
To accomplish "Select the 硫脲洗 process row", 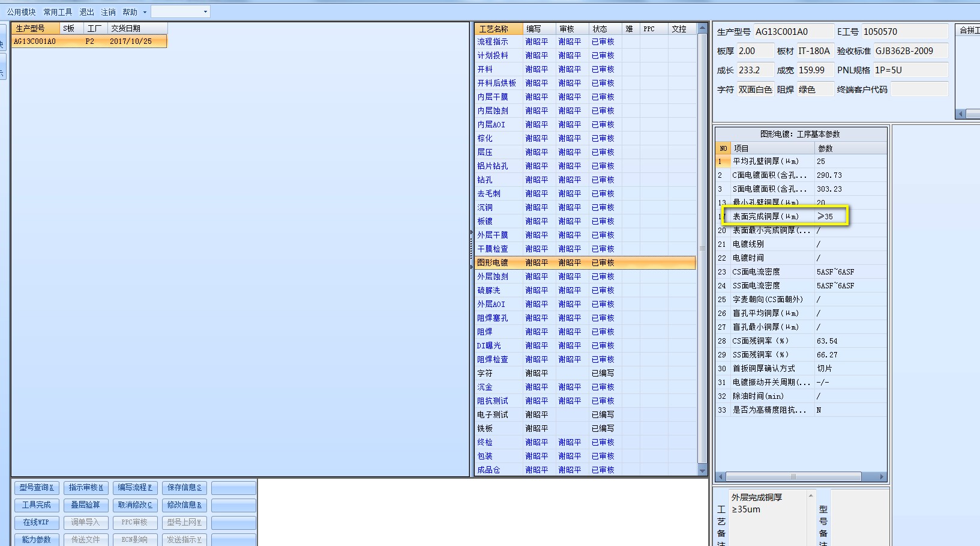I will [x=585, y=291].
